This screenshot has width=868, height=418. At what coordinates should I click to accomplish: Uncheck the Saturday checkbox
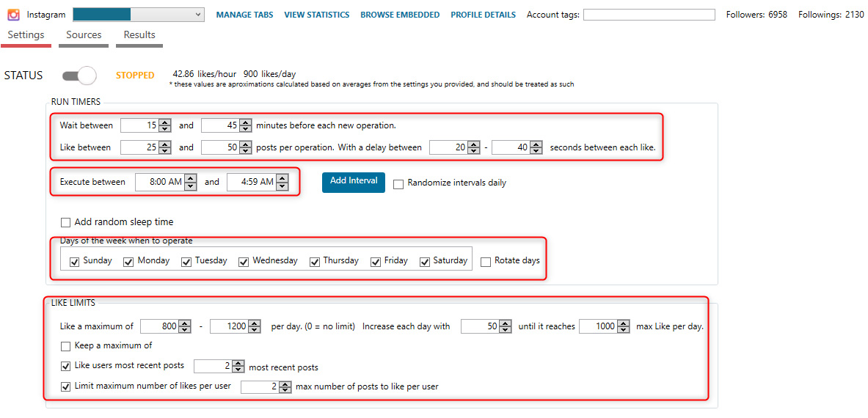point(425,262)
